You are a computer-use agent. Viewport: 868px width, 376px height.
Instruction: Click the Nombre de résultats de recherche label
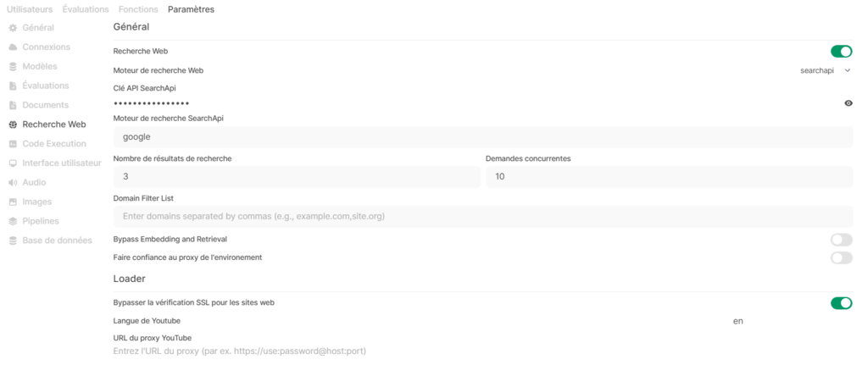(172, 158)
